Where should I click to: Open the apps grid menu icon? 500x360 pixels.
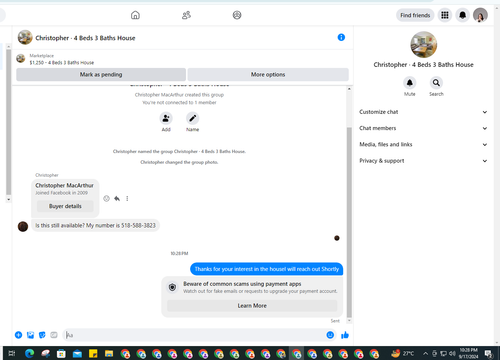445,15
